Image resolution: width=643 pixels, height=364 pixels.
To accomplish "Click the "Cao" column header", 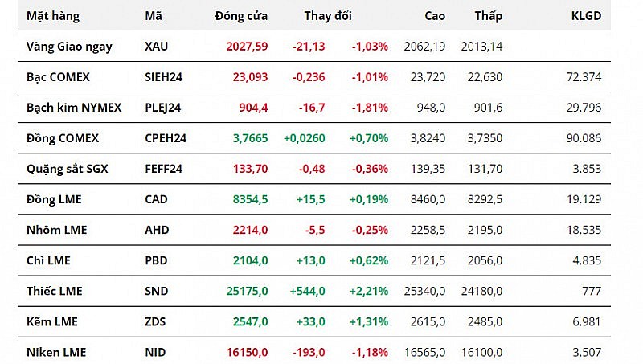I will pyautogui.click(x=434, y=16).
